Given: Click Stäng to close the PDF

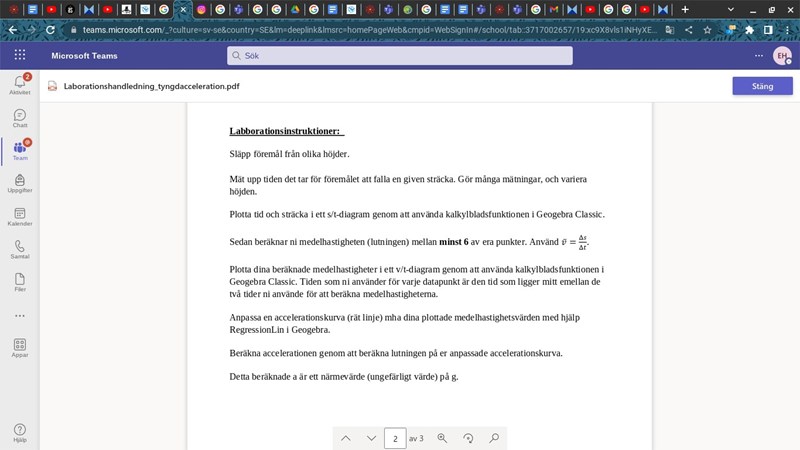Looking at the screenshot, I should [762, 86].
